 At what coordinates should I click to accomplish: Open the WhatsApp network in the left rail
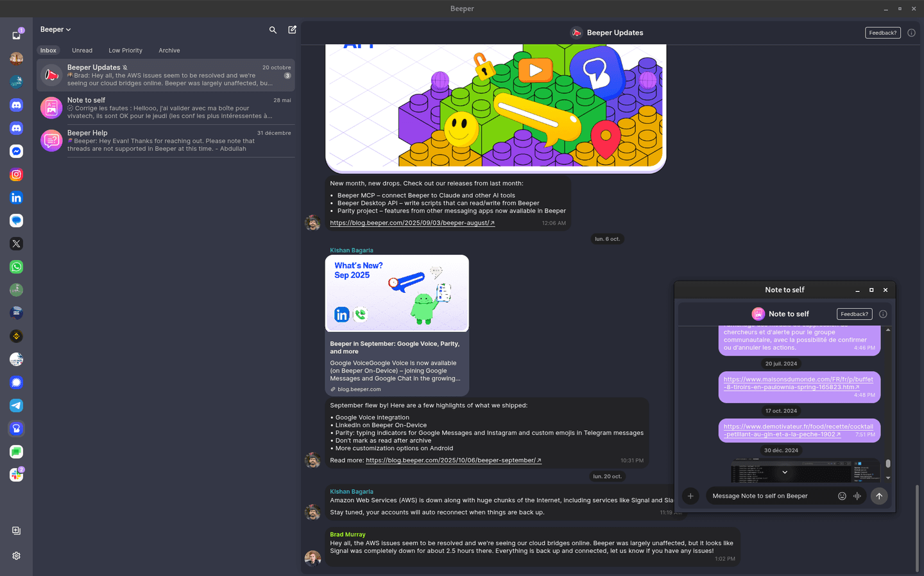pos(16,266)
